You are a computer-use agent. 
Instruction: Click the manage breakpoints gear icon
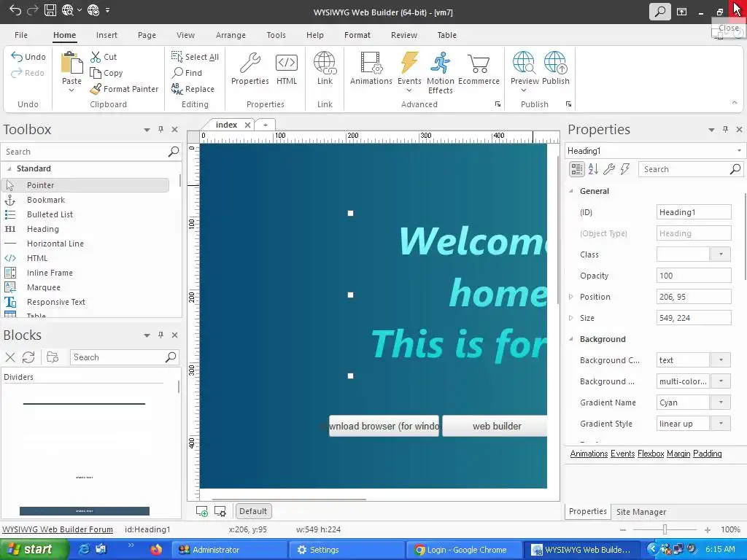[x=220, y=511]
